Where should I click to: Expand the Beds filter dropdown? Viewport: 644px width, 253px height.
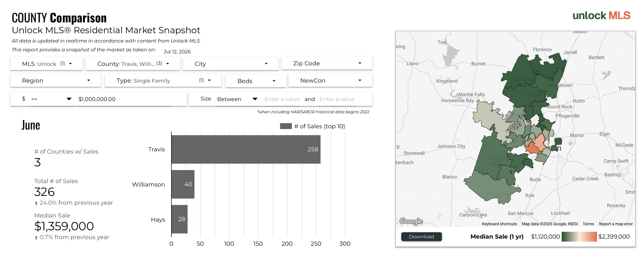click(x=256, y=81)
